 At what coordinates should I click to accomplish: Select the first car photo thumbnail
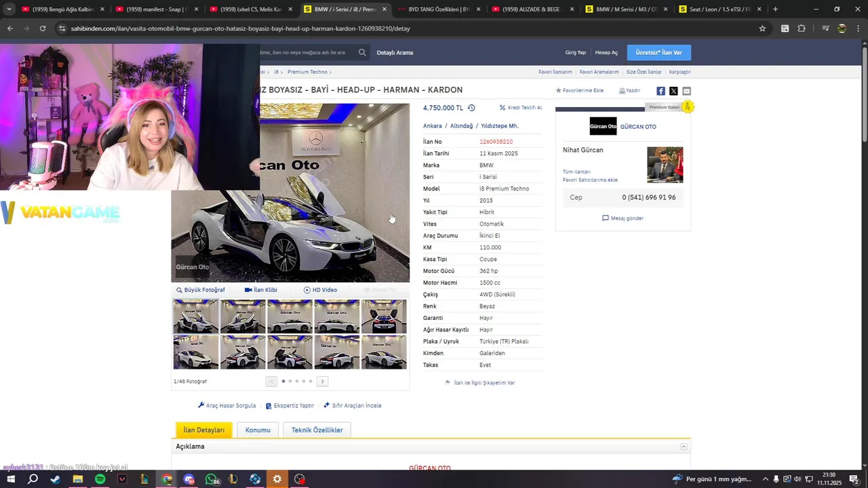click(196, 317)
